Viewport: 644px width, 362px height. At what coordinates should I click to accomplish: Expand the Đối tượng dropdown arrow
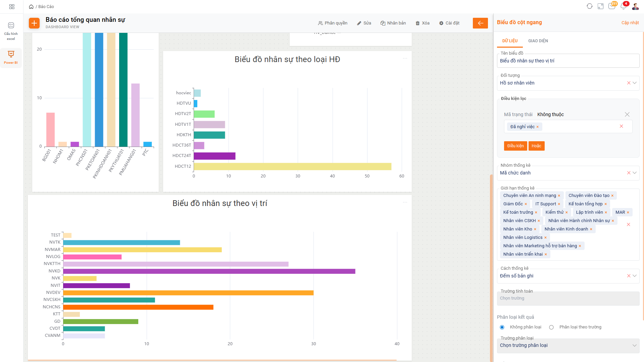coord(635,83)
